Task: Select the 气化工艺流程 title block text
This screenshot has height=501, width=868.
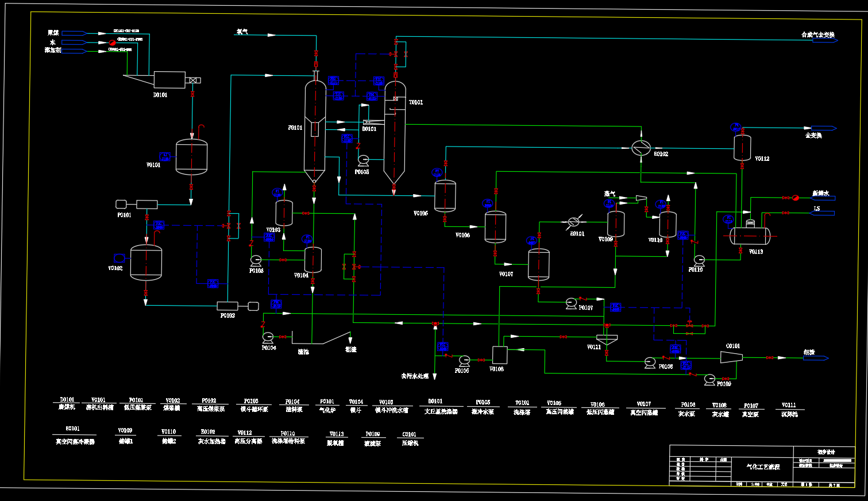Action: coord(763,467)
